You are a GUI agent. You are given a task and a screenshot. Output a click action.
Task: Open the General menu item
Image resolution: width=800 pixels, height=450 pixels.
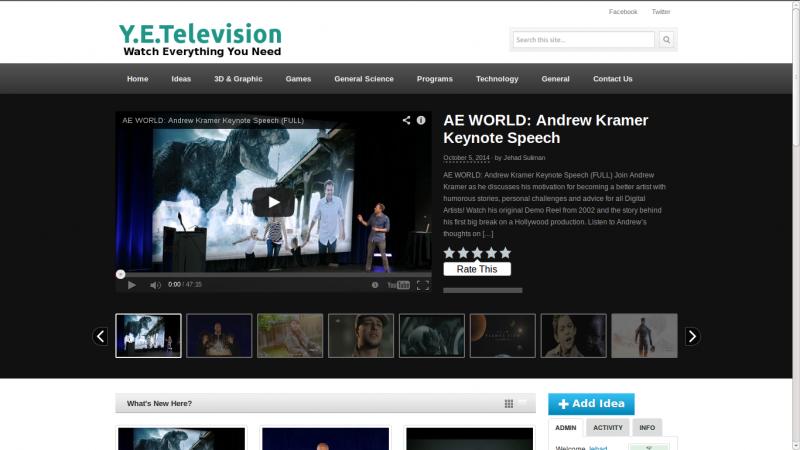556,79
